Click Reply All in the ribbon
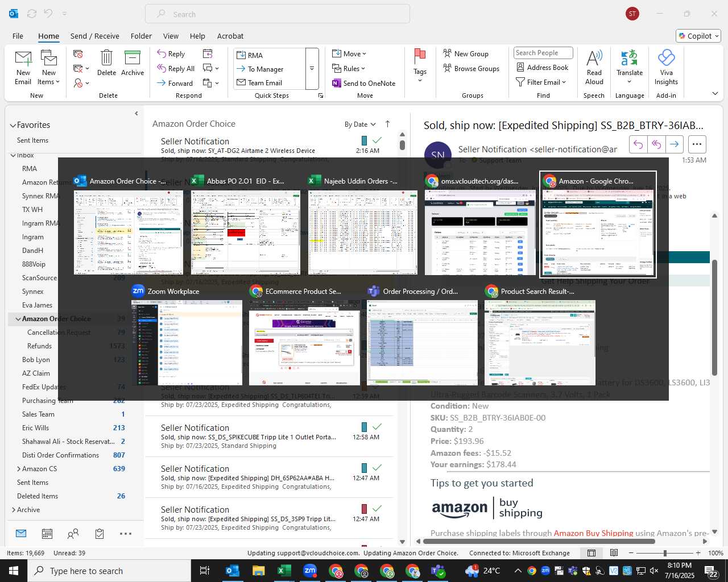The image size is (728, 582). (x=176, y=68)
